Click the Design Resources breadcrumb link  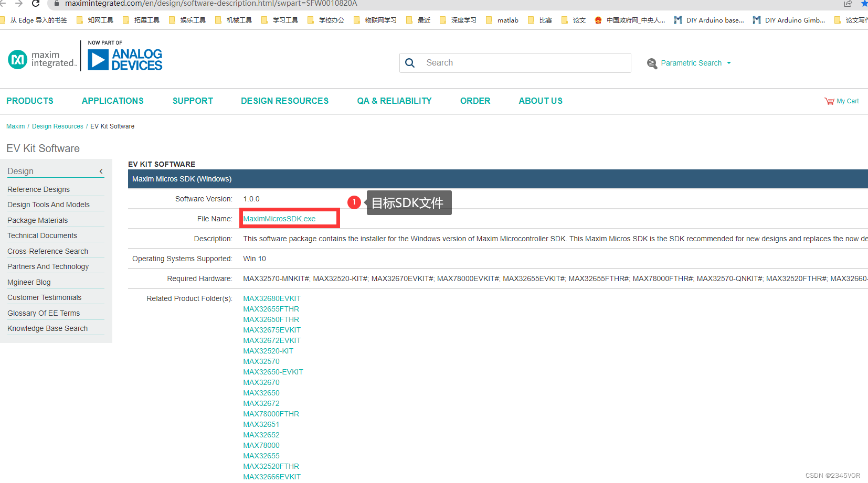(58, 126)
